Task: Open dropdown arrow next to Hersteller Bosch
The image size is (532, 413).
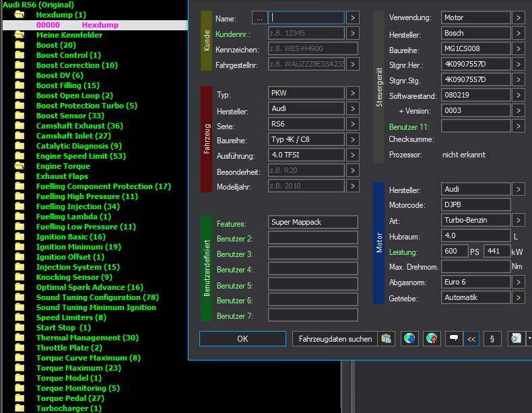Action: (x=519, y=33)
